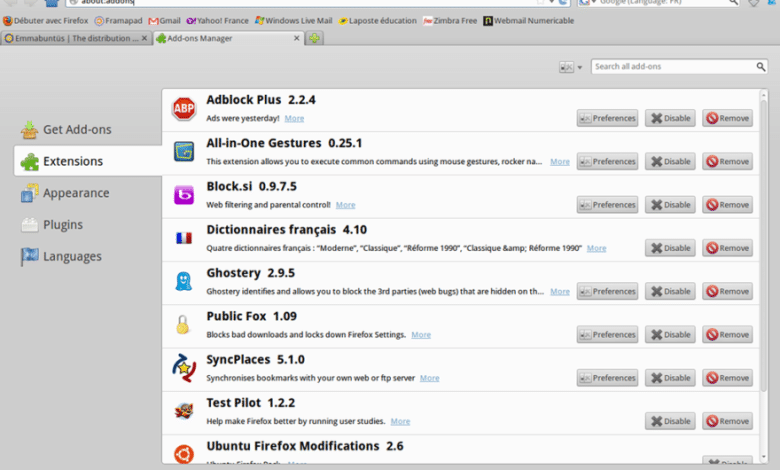Close the Add-ons Manager tab

[296, 38]
